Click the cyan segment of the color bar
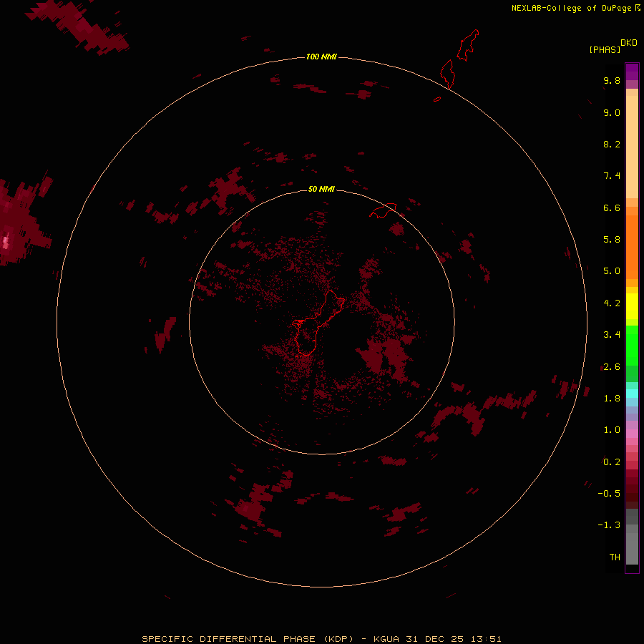 (632, 394)
